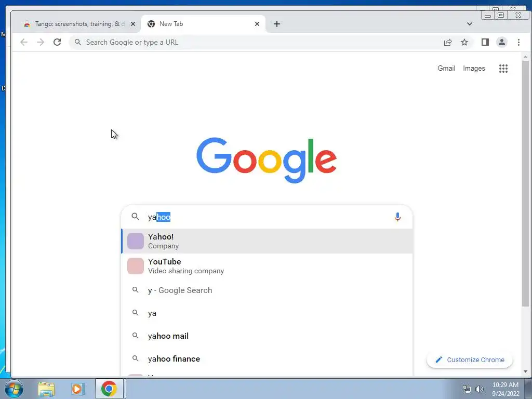Screen dimensions: 532x399
Task: Open the network tray icon
Action: click(467, 389)
